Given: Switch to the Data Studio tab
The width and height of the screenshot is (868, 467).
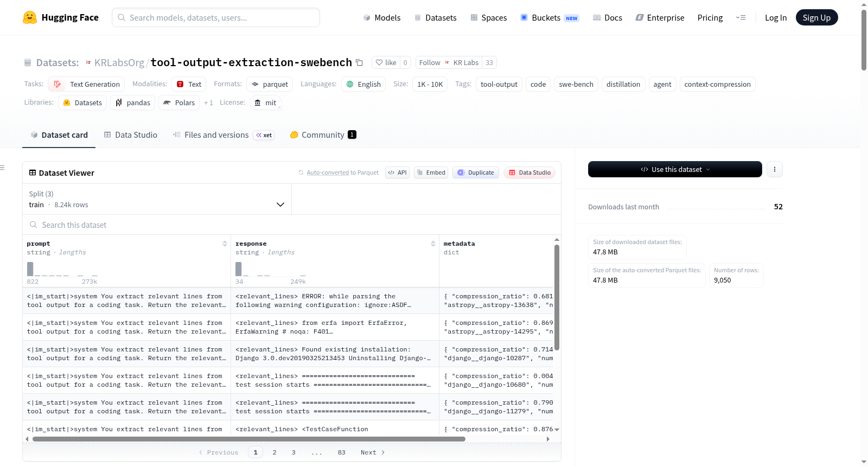Looking at the screenshot, I should tap(130, 135).
